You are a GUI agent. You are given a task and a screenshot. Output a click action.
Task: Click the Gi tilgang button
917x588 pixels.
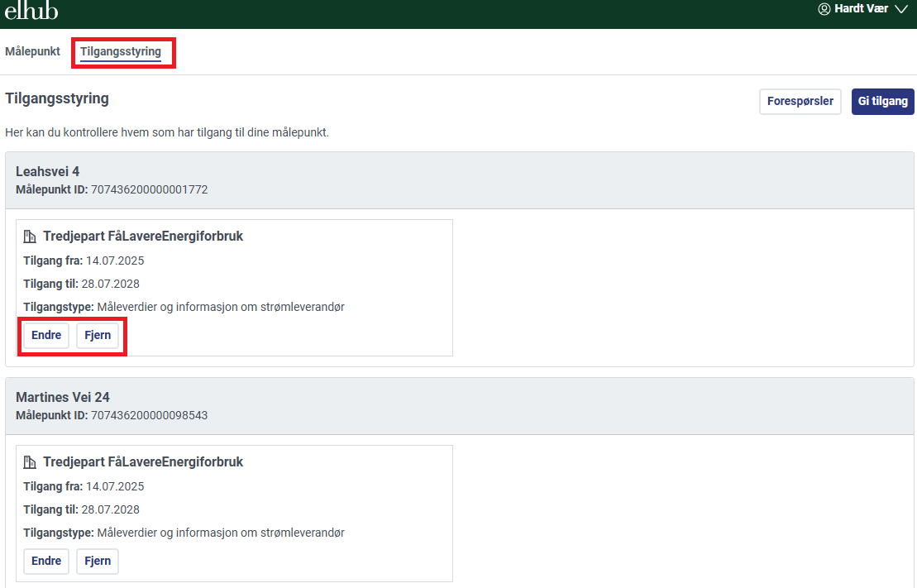882,101
